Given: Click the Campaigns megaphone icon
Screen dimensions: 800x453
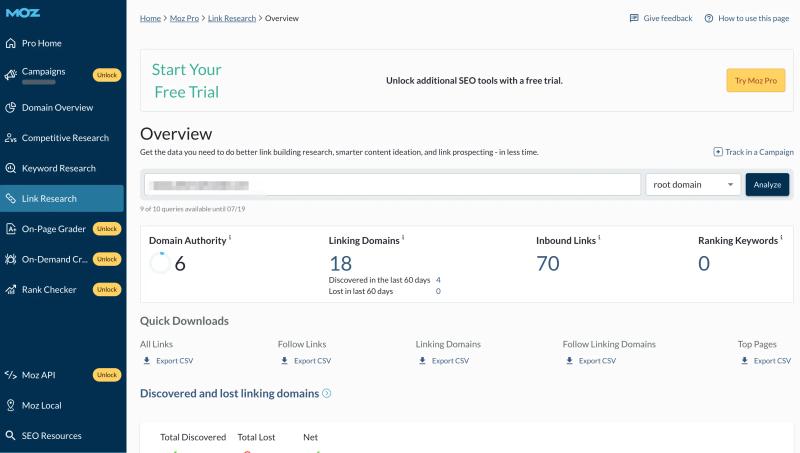Looking at the screenshot, I should (x=11, y=75).
